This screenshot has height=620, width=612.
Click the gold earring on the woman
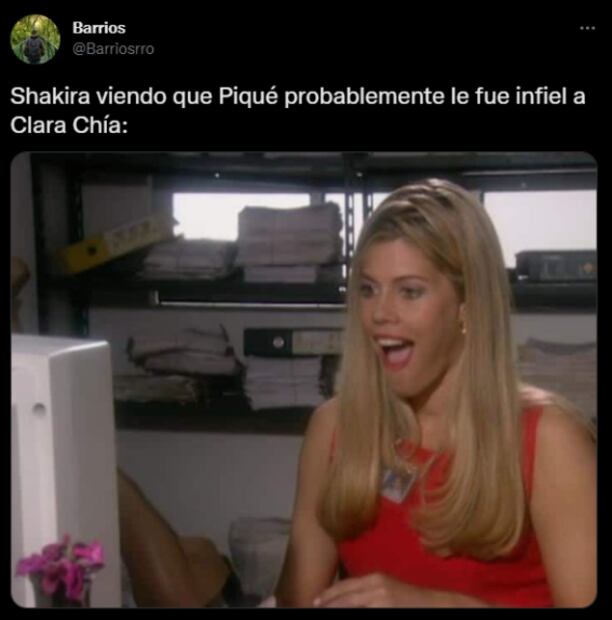tap(463, 329)
